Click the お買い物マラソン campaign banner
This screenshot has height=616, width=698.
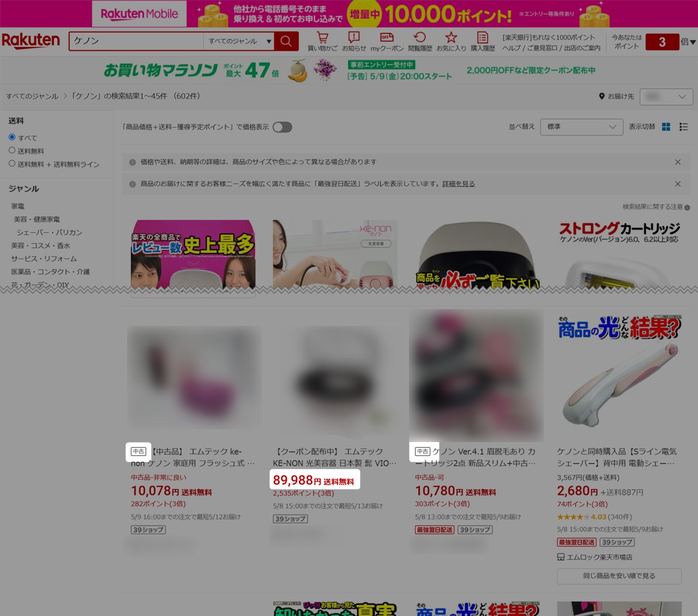click(349, 70)
